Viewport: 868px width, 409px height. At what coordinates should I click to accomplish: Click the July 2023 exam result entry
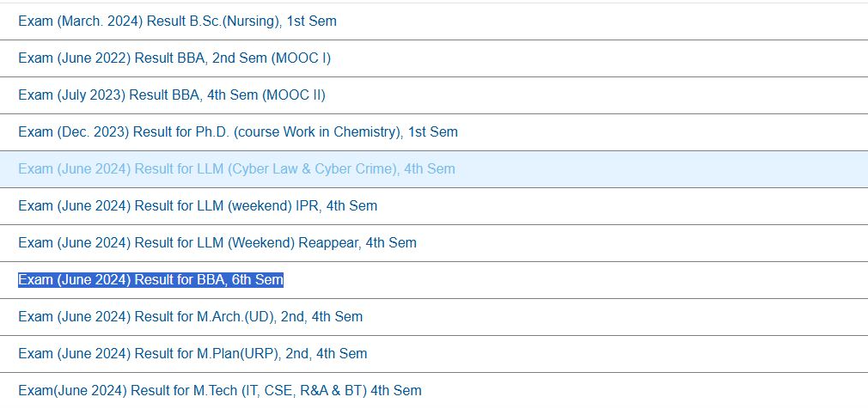(x=172, y=95)
